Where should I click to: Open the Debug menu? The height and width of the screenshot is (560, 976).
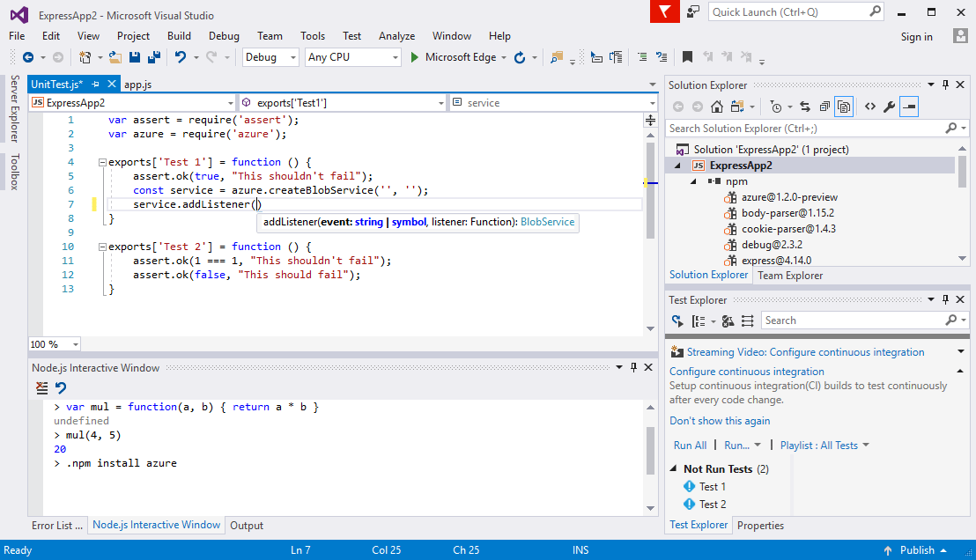click(x=223, y=36)
